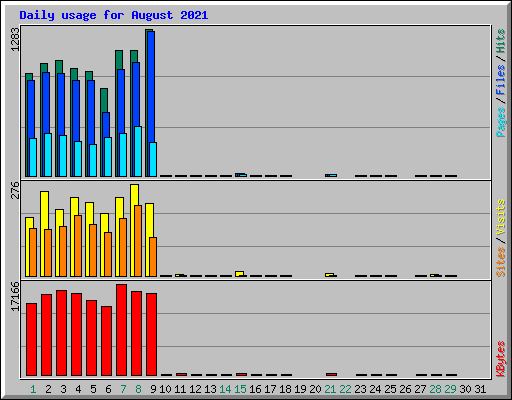Click day 10 on the date axis
The image size is (512, 400).
tap(165, 389)
